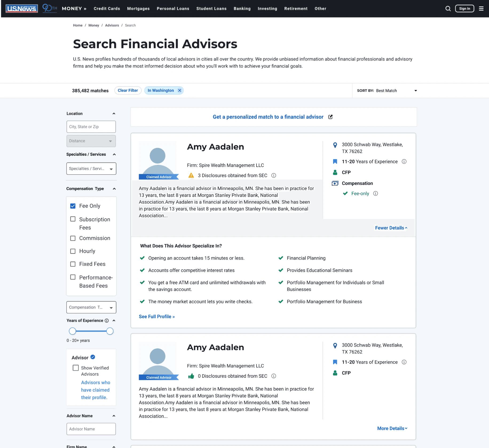The image size is (489, 448).
Task: Open Years of Experience filter info icon
Action: coord(107,321)
